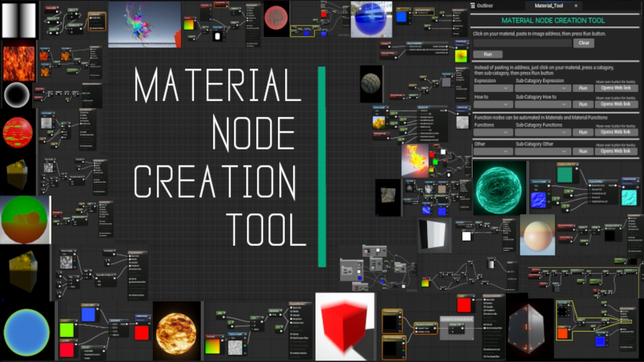Select the stone tile sphere preview
The width and height of the screenshot is (644, 362).
tap(371, 84)
